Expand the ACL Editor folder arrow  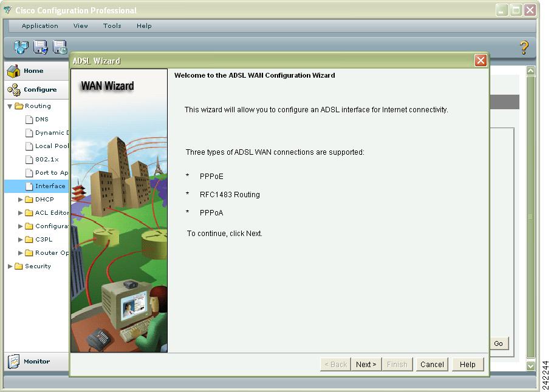coord(21,213)
